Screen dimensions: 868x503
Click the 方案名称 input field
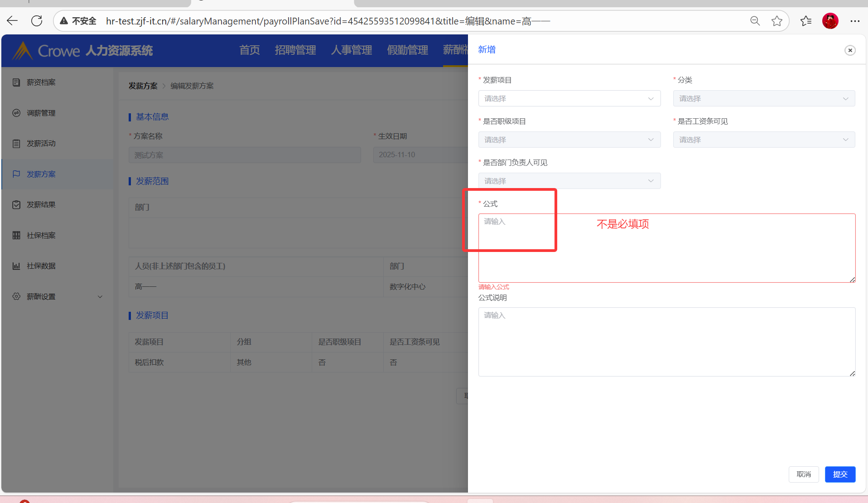(245, 155)
